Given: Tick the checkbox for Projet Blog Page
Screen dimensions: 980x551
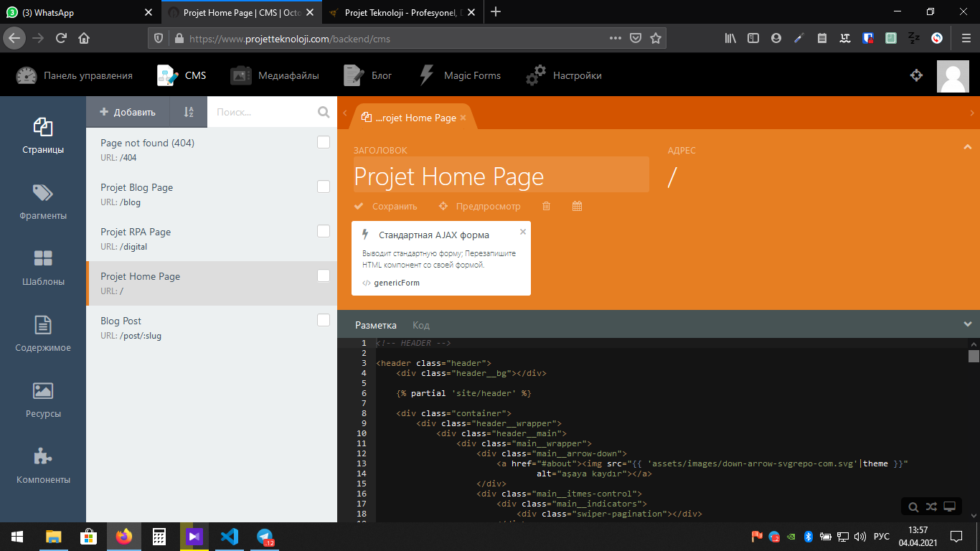Looking at the screenshot, I should (324, 187).
